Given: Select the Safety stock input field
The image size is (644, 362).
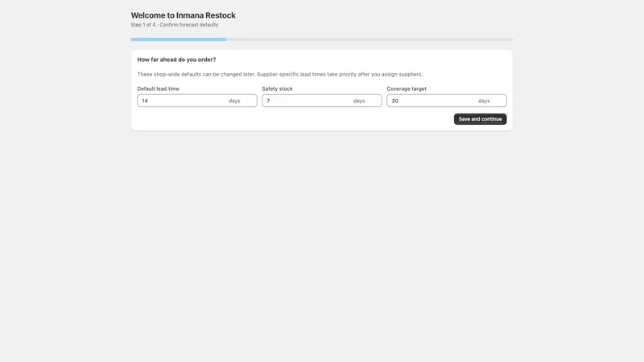Looking at the screenshot, I should point(321,101).
